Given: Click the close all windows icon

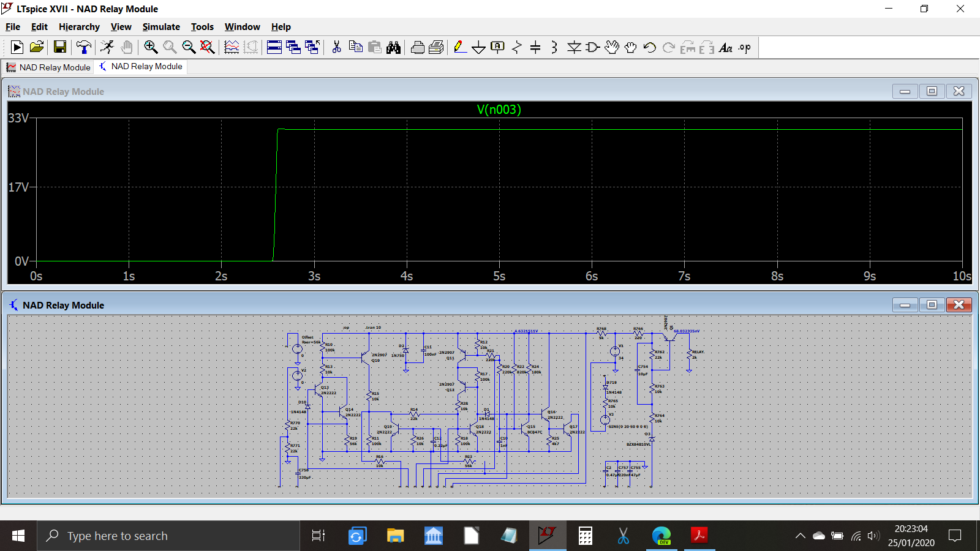Looking at the screenshot, I should point(312,47).
